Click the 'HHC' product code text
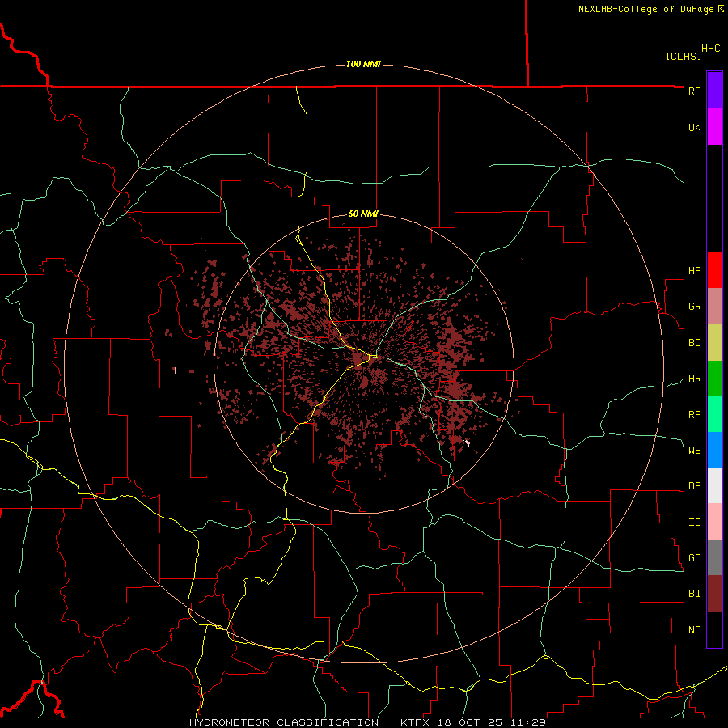This screenshot has height=728, width=728. [x=711, y=49]
